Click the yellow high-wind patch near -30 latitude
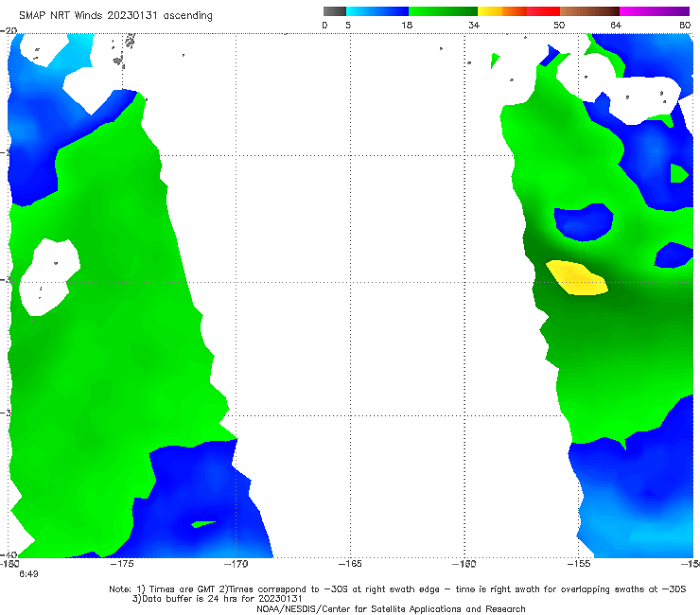700x615 pixels. point(577,278)
